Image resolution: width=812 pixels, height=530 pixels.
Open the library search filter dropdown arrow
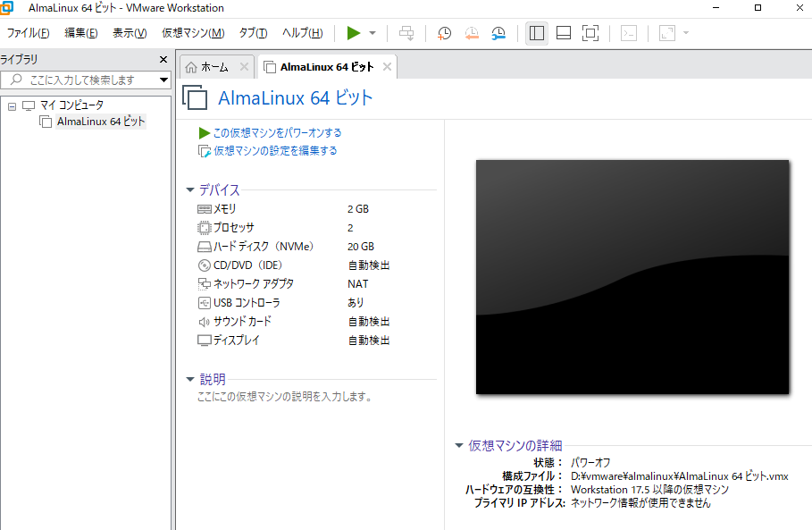tap(163, 80)
